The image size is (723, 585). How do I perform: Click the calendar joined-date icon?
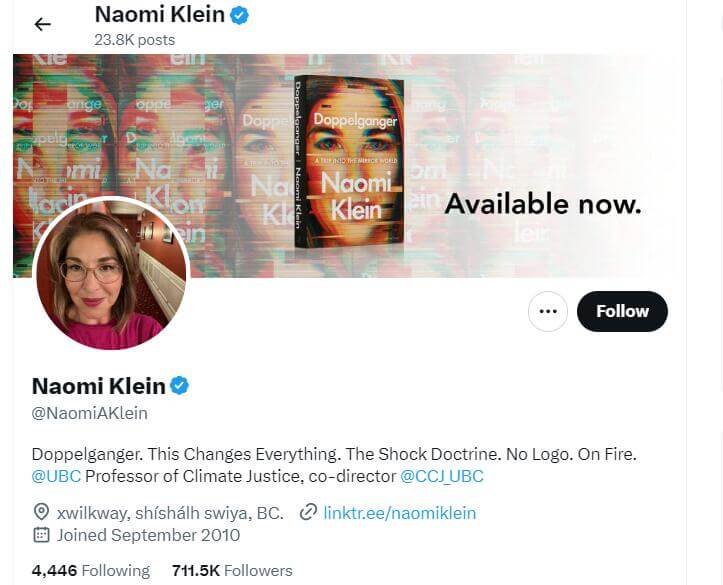[x=41, y=535]
